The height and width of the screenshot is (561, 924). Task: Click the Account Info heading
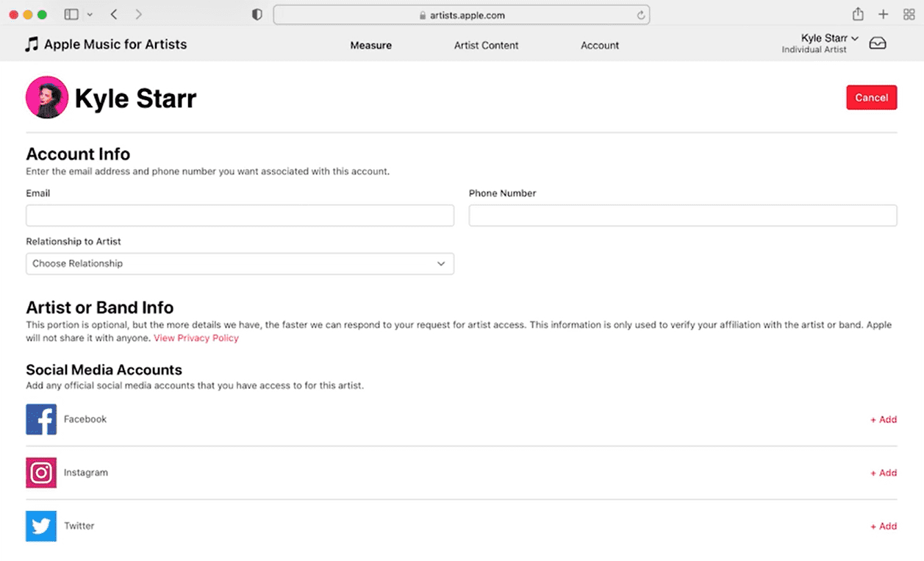(78, 154)
